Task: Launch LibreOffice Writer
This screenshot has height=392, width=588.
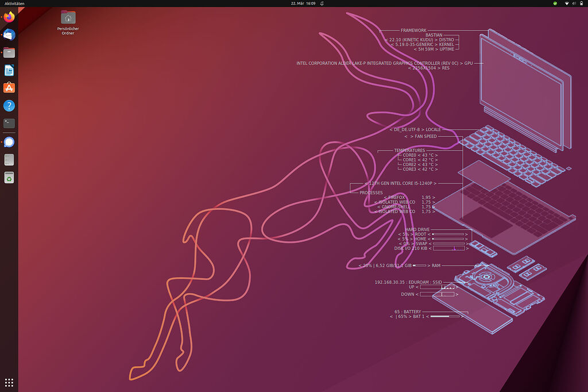Action: (x=8, y=70)
